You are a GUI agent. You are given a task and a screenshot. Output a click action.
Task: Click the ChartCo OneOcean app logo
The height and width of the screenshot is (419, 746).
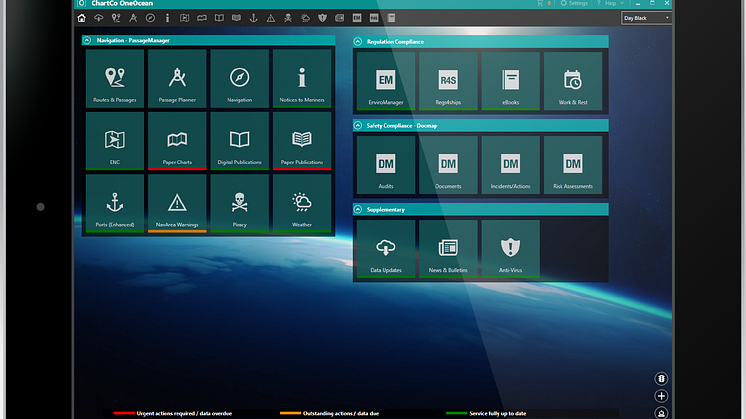point(82,3)
